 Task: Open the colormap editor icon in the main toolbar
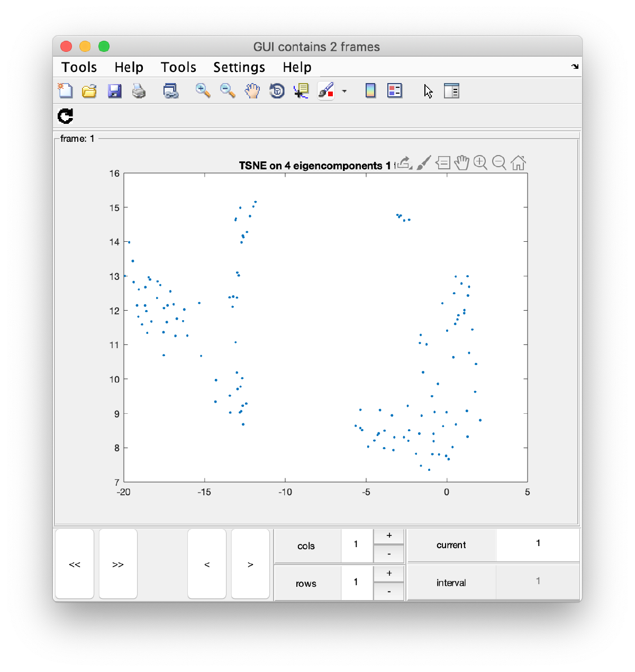(x=369, y=90)
